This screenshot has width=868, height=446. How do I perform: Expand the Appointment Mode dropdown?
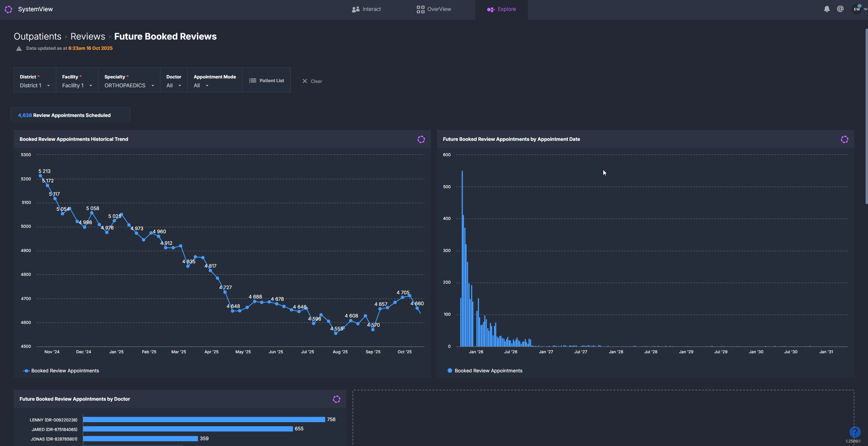pyautogui.click(x=201, y=86)
